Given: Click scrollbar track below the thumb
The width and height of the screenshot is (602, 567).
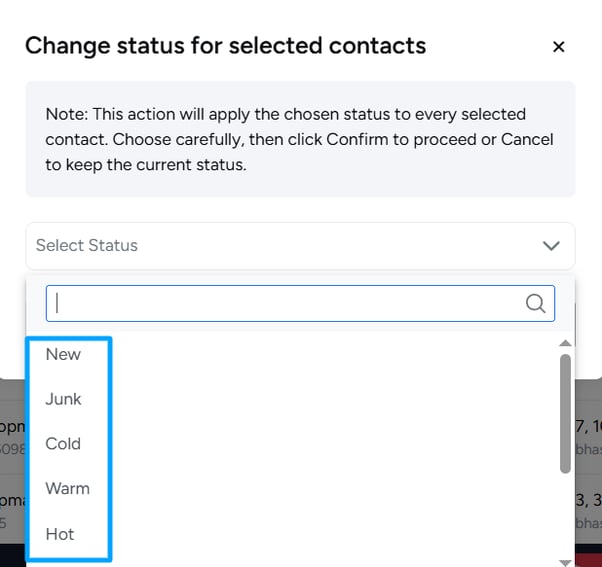Looking at the screenshot, I should point(565,516).
